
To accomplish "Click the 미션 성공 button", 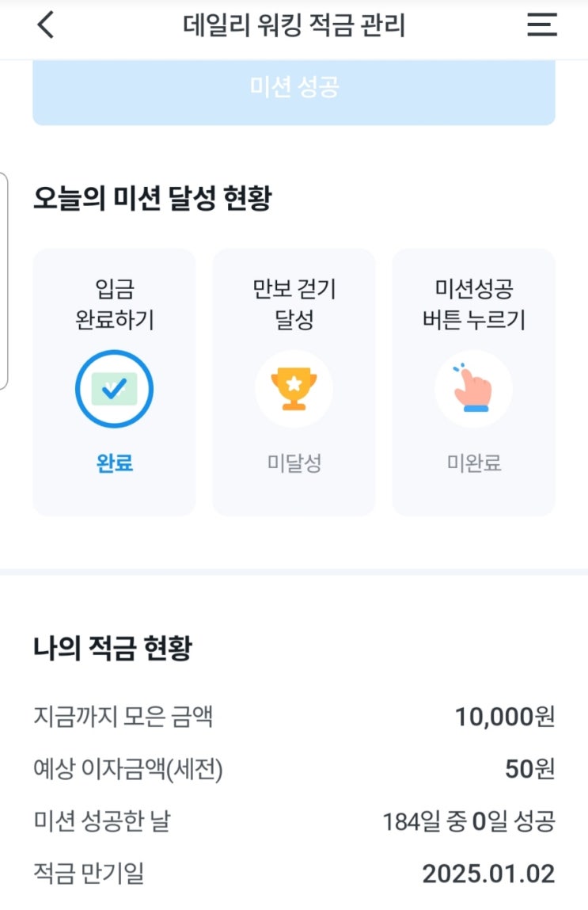I will pos(294,92).
